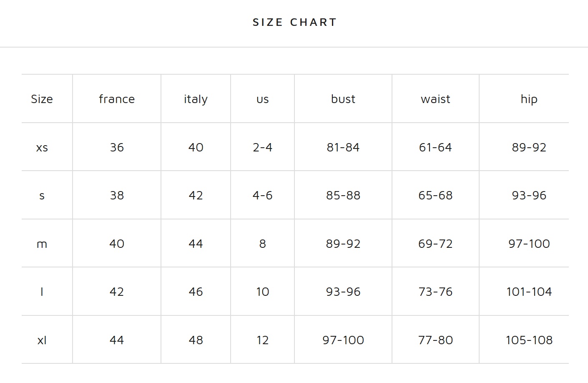The height and width of the screenshot is (383, 588).
Task: Select the italy column header
Action: point(196,99)
